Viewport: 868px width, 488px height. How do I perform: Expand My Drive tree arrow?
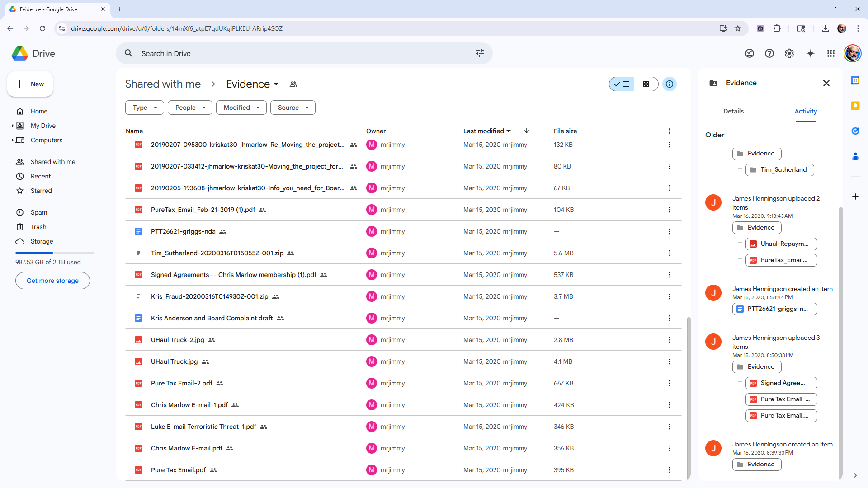[12, 126]
